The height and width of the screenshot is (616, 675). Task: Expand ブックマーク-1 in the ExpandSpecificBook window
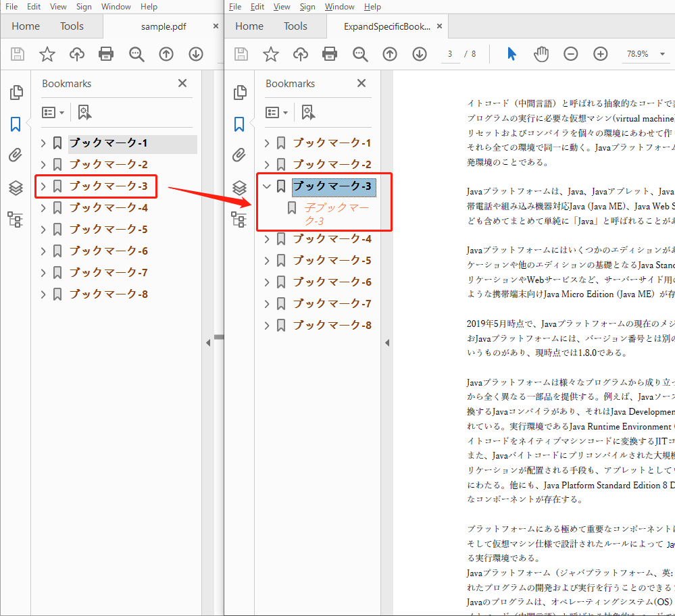coord(267,143)
